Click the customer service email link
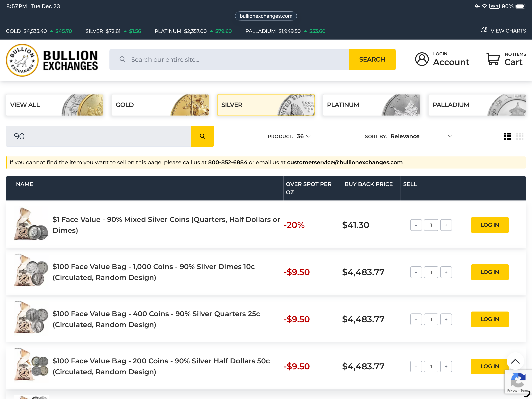This screenshot has width=532, height=399. 345,162
